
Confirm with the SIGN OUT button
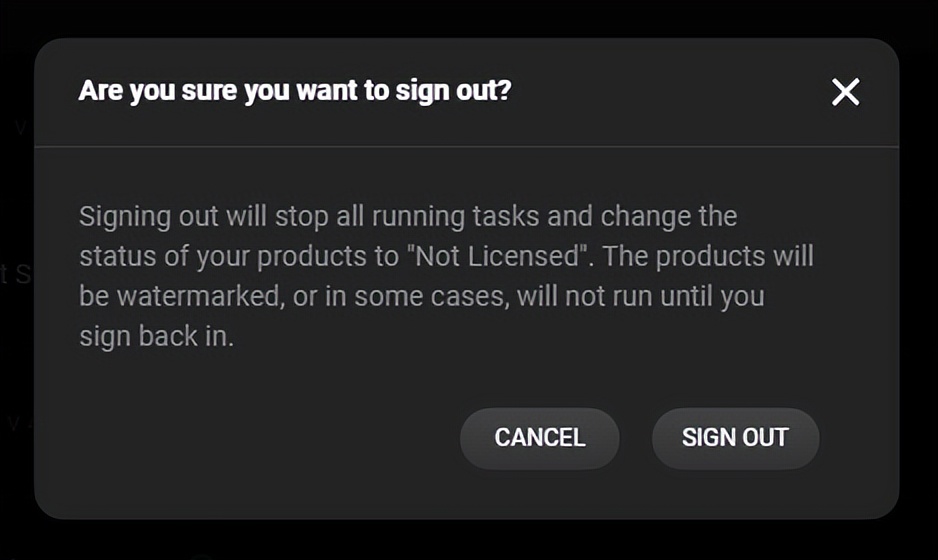coord(735,438)
